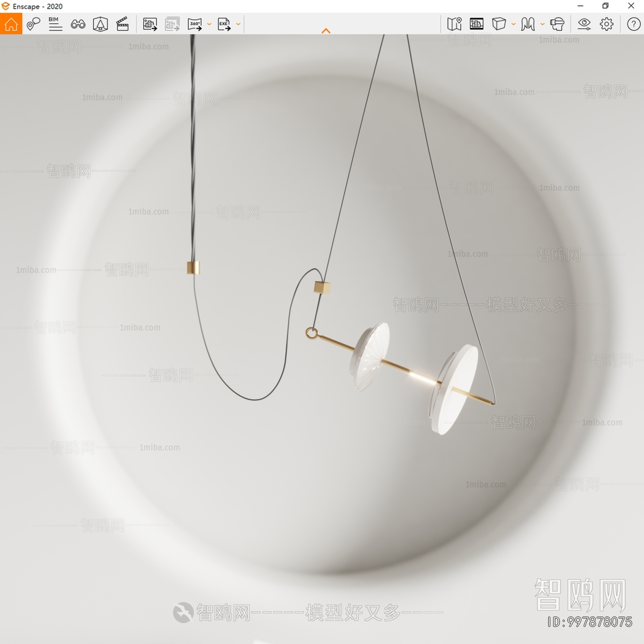Expand the cube view mode dropdown
The height and width of the screenshot is (644, 644).
click(x=514, y=24)
